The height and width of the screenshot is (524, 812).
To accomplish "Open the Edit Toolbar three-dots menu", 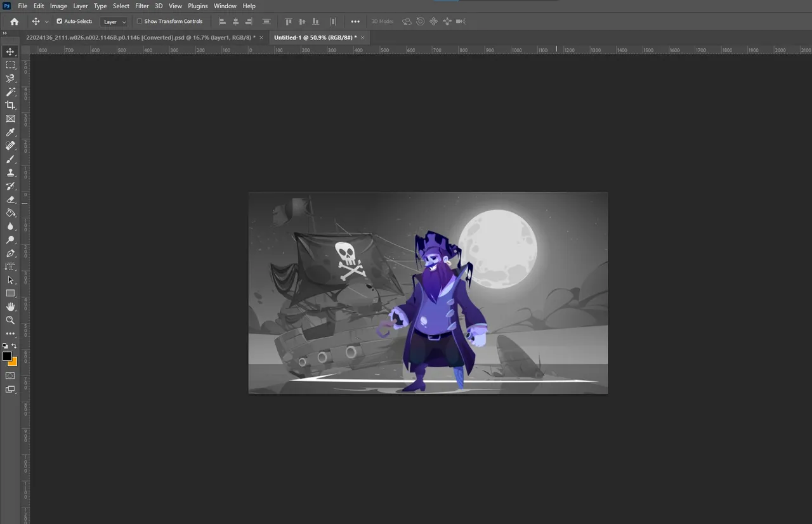I will [x=10, y=334].
